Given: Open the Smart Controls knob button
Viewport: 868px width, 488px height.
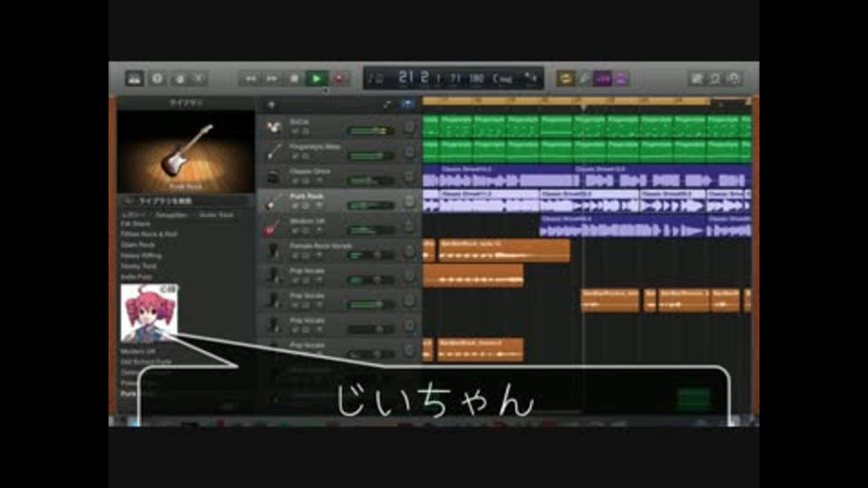Looking at the screenshot, I should 179,79.
